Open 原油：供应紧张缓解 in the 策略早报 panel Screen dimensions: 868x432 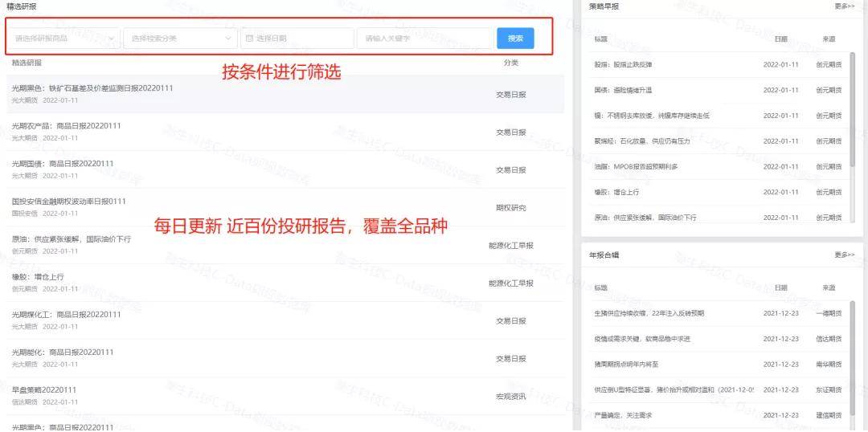coord(645,218)
